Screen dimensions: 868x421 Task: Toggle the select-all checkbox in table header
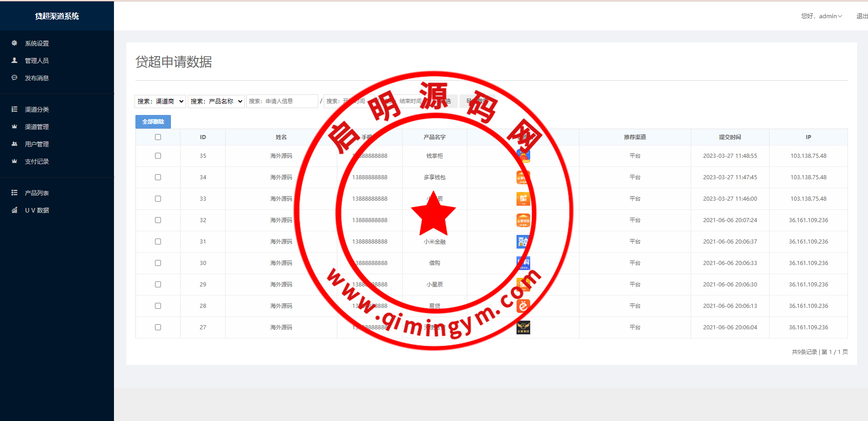(x=158, y=137)
